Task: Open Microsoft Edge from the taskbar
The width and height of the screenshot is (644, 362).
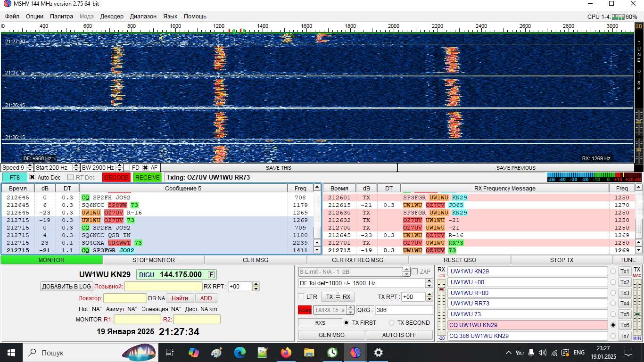Action: click(x=240, y=352)
